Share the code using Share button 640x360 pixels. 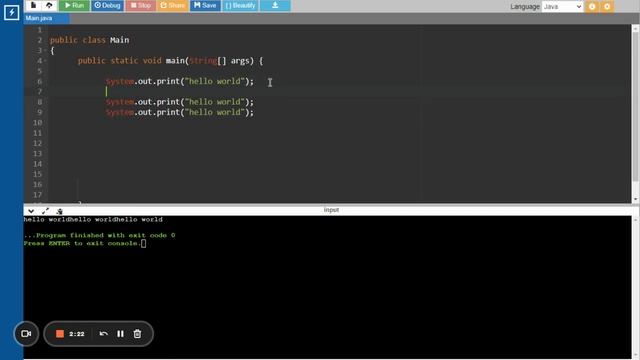tap(172, 5)
